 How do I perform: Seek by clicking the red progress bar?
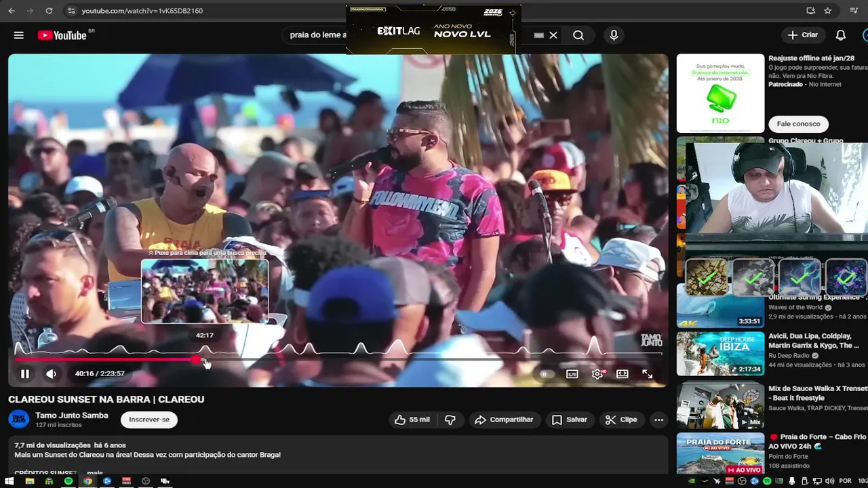[105, 359]
